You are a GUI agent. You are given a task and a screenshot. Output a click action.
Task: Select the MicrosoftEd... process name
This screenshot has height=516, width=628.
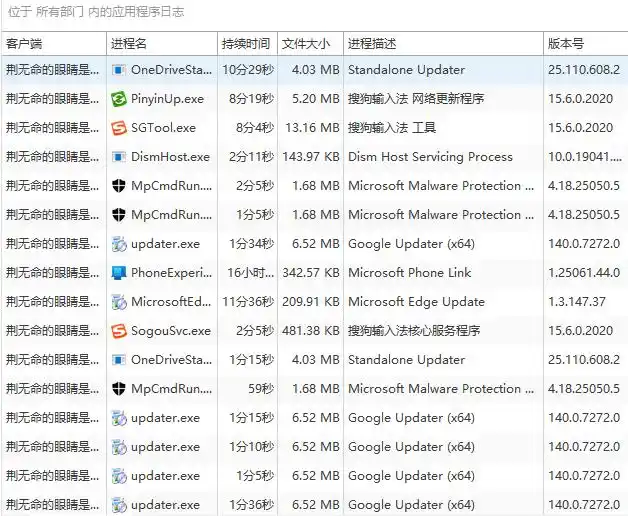pos(171,302)
